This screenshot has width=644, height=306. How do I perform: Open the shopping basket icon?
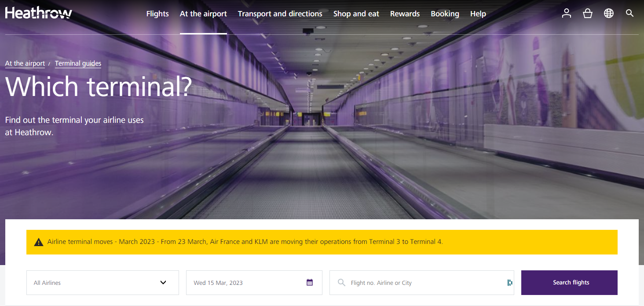587,13
